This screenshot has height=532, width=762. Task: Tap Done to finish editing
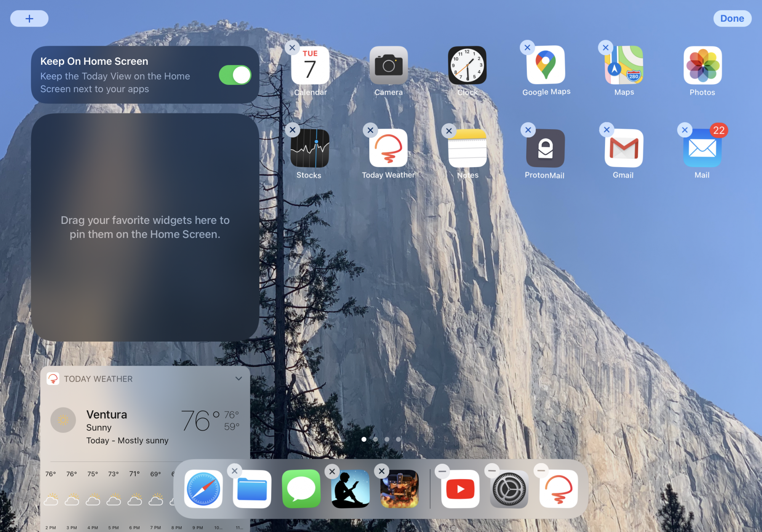732,18
